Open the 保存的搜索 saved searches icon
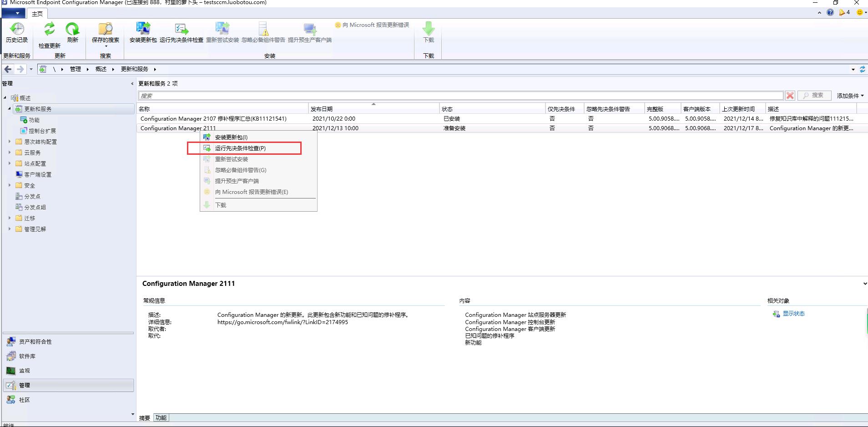 106,34
